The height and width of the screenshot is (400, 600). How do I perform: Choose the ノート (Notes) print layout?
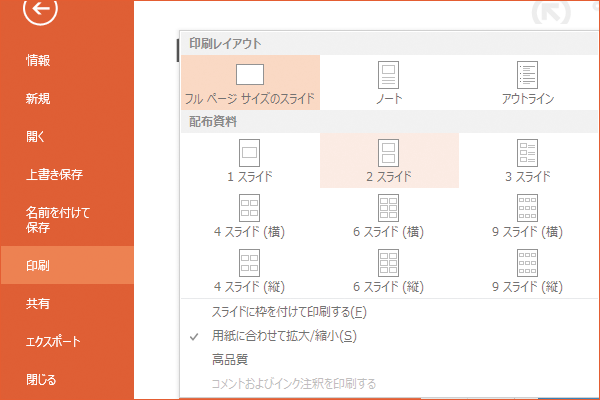(389, 83)
